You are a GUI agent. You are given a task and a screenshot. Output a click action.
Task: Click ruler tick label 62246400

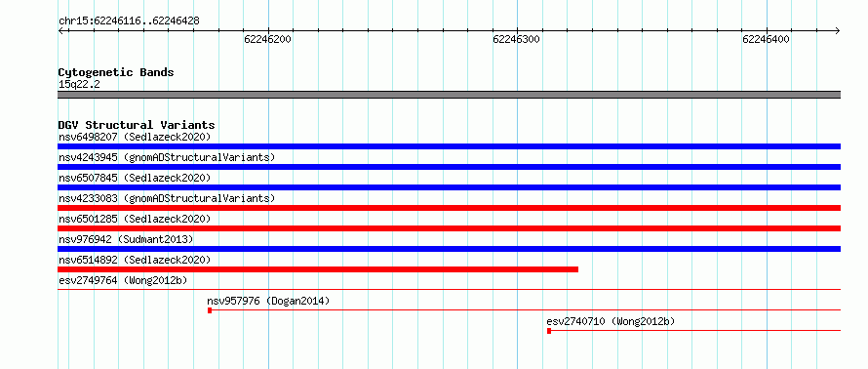pyautogui.click(x=767, y=39)
